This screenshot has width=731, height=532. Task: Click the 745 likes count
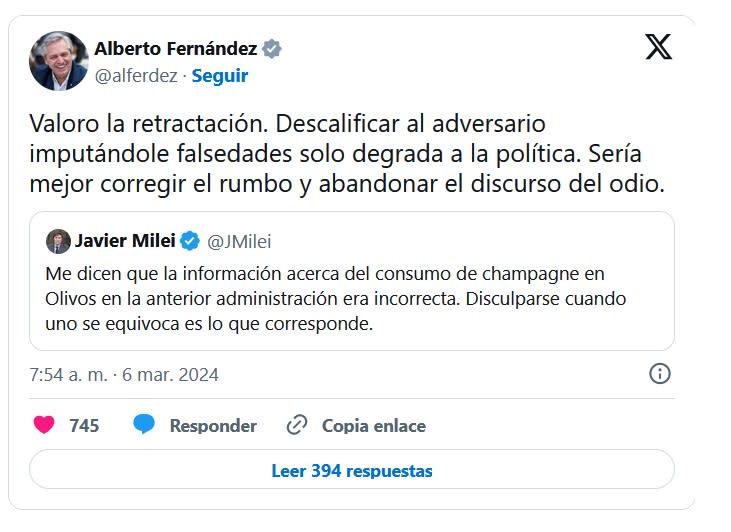coord(84,426)
